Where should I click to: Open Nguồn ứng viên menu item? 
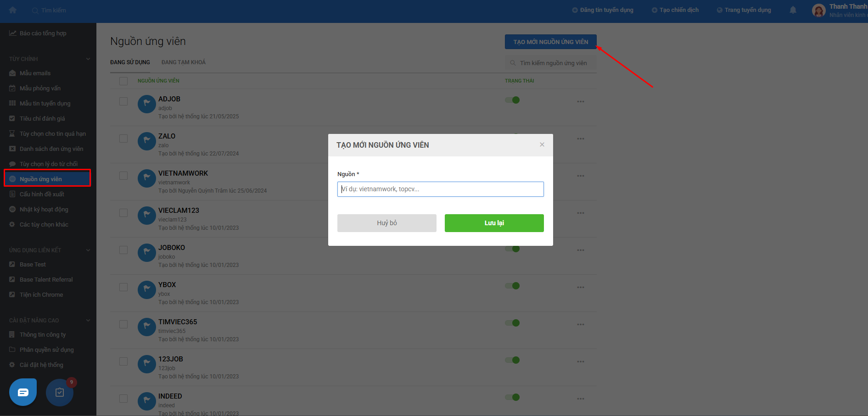[47, 179]
